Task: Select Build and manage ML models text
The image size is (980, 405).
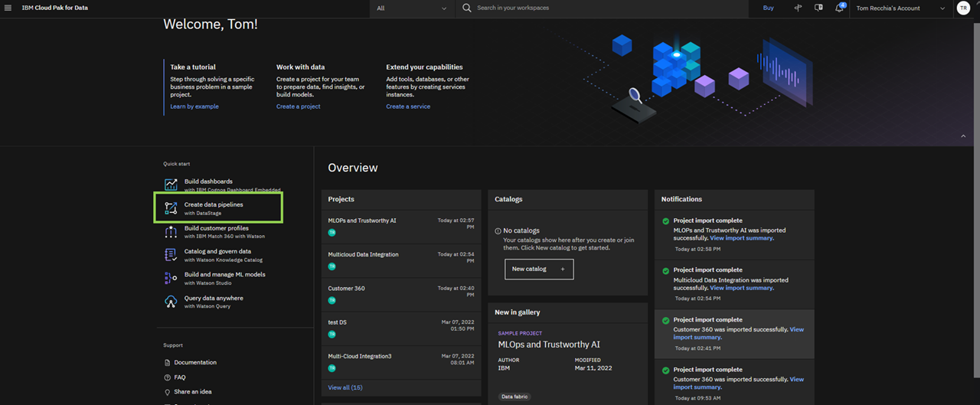Action: pos(225,274)
